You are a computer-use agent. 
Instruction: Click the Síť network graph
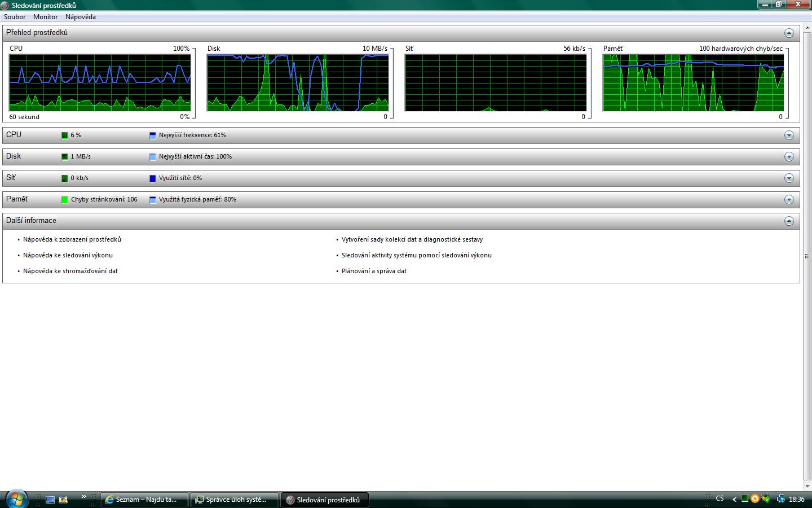tap(496, 82)
